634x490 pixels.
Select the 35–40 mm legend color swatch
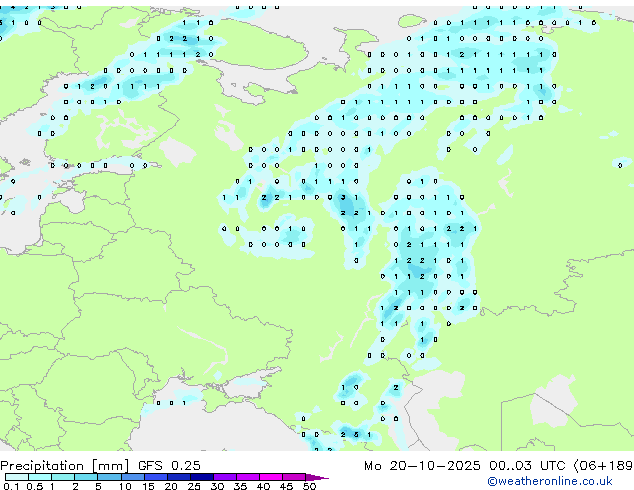[247, 477]
